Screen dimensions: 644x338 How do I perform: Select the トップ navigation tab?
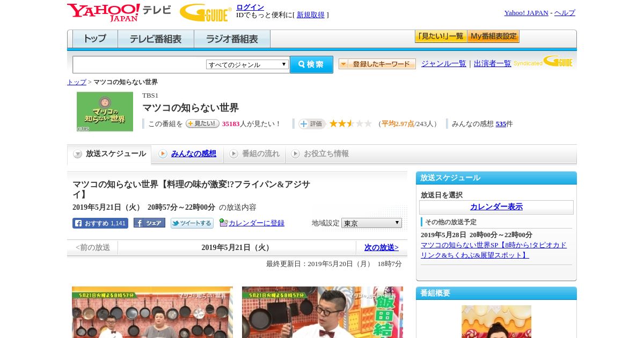click(95, 39)
